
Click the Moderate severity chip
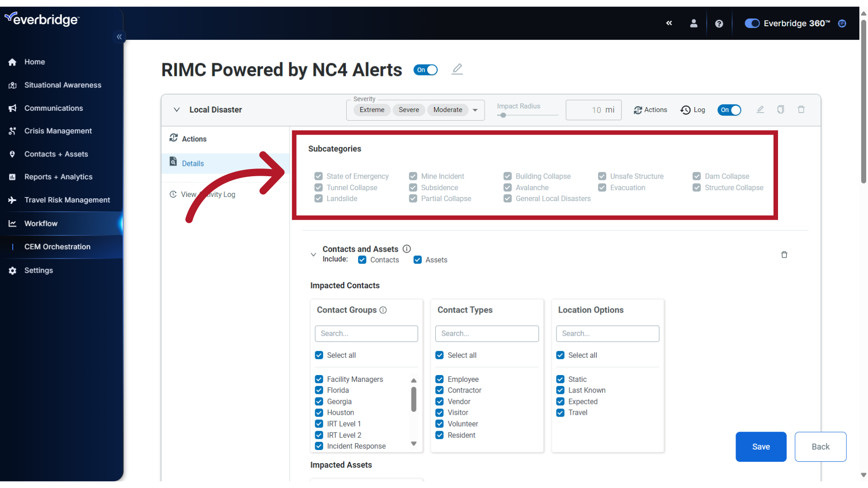pos(448,110)
